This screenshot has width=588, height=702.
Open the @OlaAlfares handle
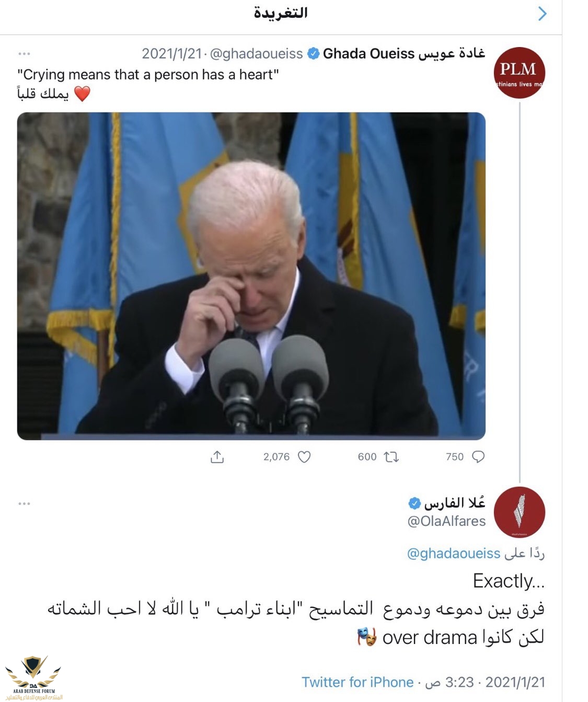pyautogui.click(x=447, y=521)
